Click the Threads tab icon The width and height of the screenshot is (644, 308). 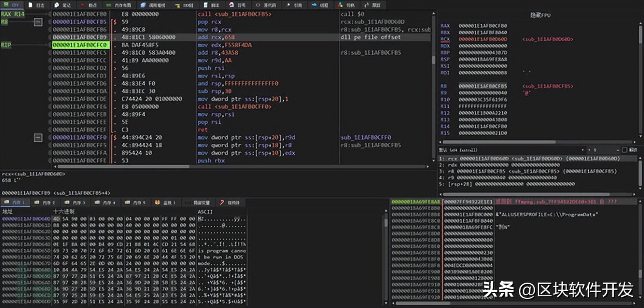pos(314,5)
